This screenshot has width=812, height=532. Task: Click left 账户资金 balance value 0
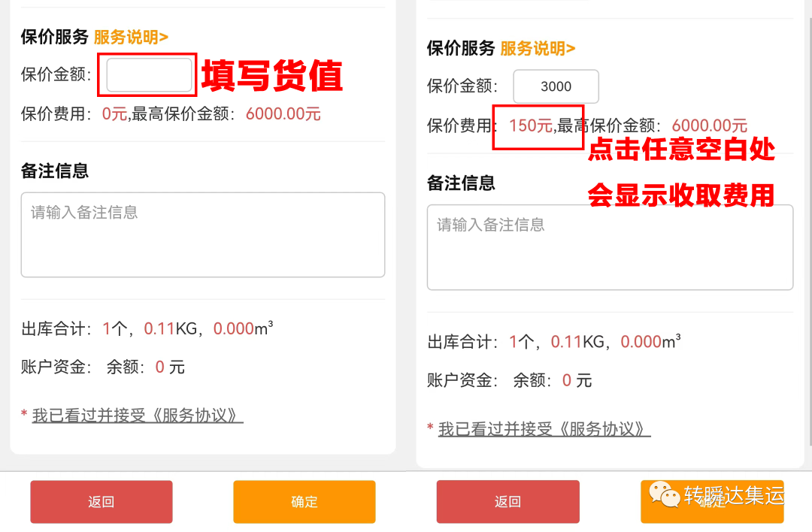coord(160,367)
